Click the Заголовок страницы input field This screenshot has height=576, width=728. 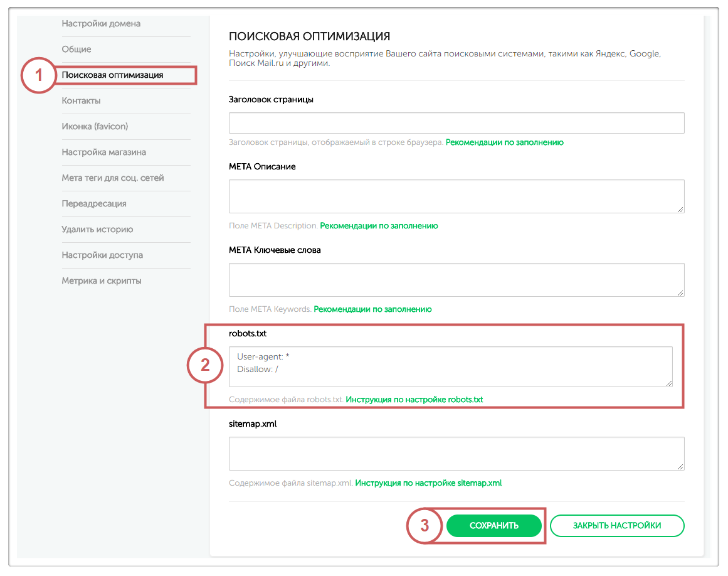click(x=456, y=123)
